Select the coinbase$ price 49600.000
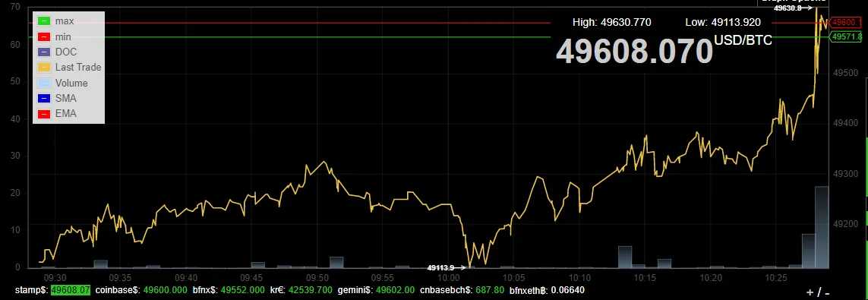The width and height of the screenshot is (868, 300). coord(165,290)
